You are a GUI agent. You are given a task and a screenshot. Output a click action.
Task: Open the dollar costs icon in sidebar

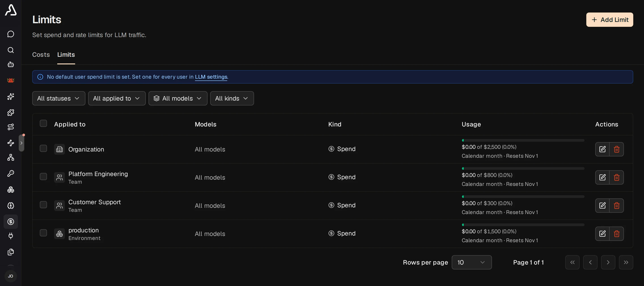pyautogui.click(x=11, y=222)
